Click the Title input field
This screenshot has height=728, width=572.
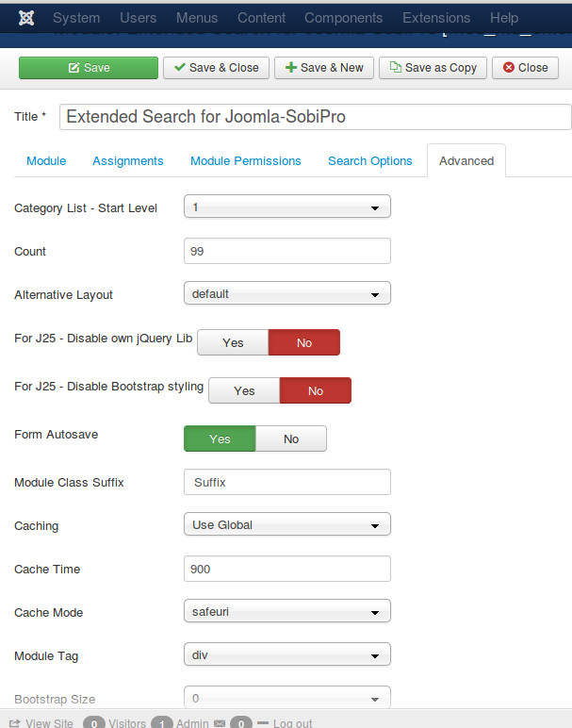[316, 117]
